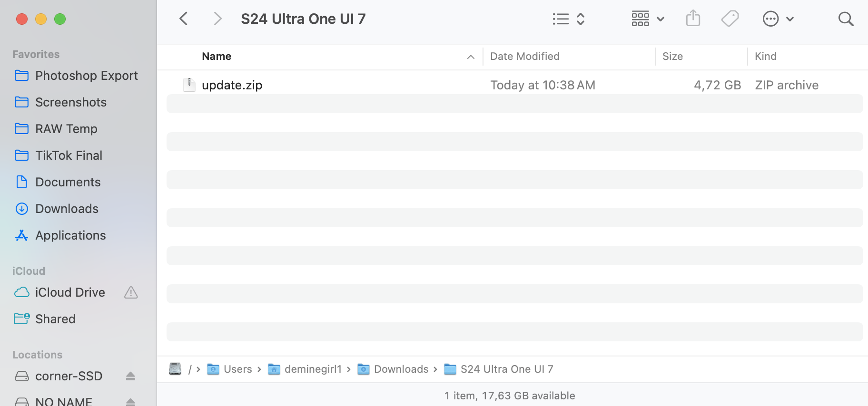Open the group-by grid dropdown

648,19
